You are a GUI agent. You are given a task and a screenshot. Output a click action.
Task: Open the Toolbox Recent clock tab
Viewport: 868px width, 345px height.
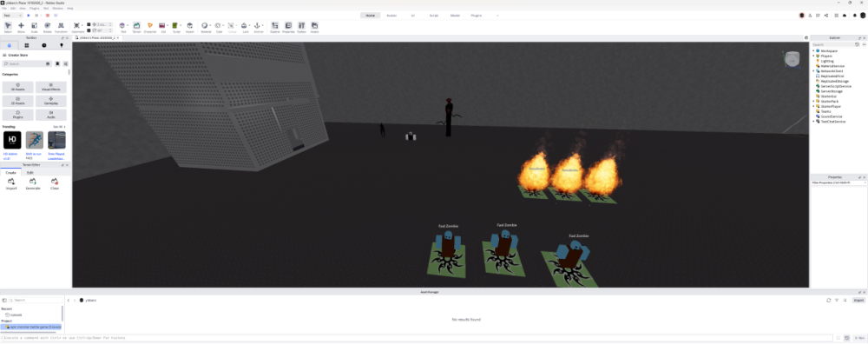coord(44,45)
